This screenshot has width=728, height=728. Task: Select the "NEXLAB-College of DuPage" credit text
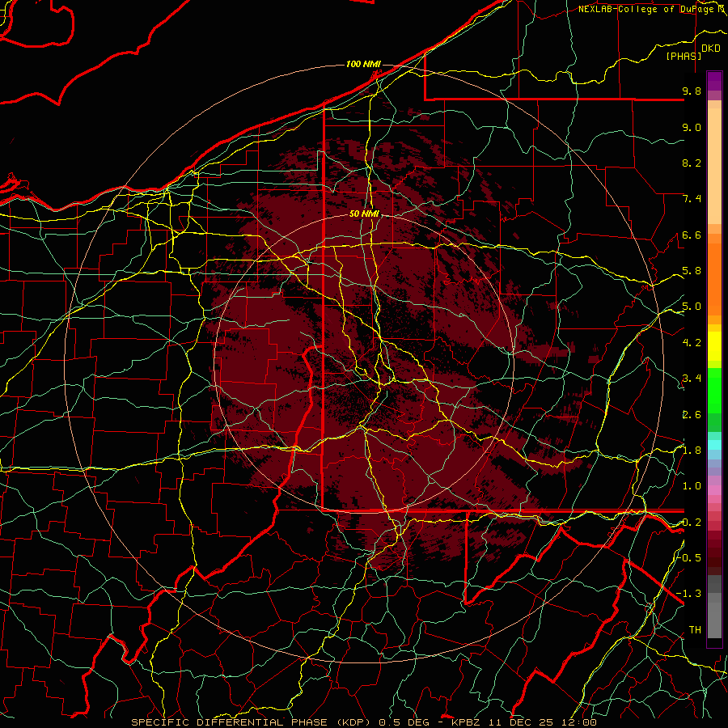(x=647, y=9)
